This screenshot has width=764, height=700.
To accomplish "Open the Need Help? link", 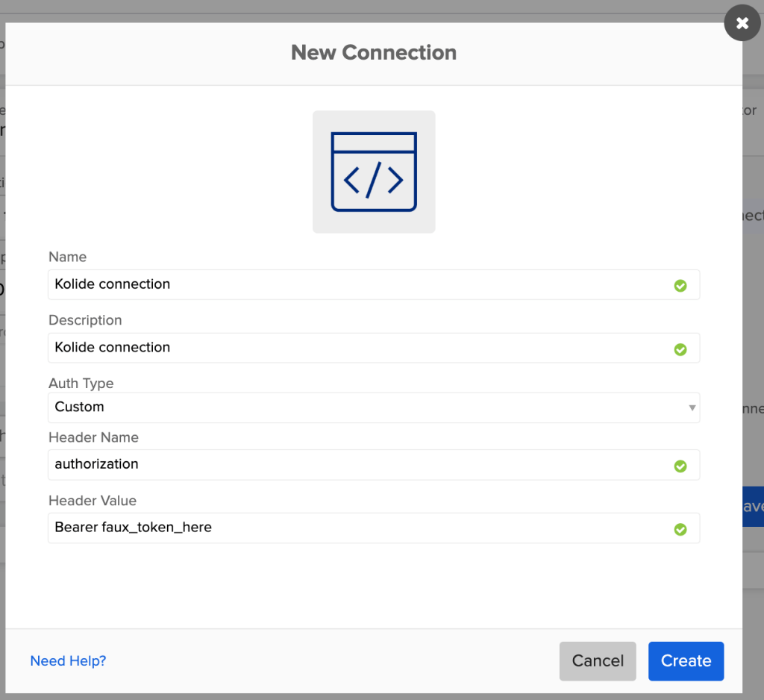I will point(68,661).
